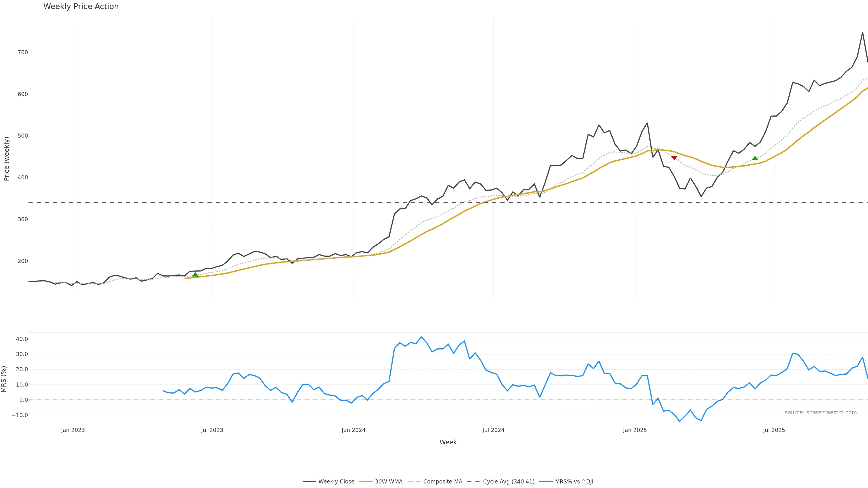868x488 pixels.
Task: Hide the 30W WMA series via its label
Action: pos(389,482)
